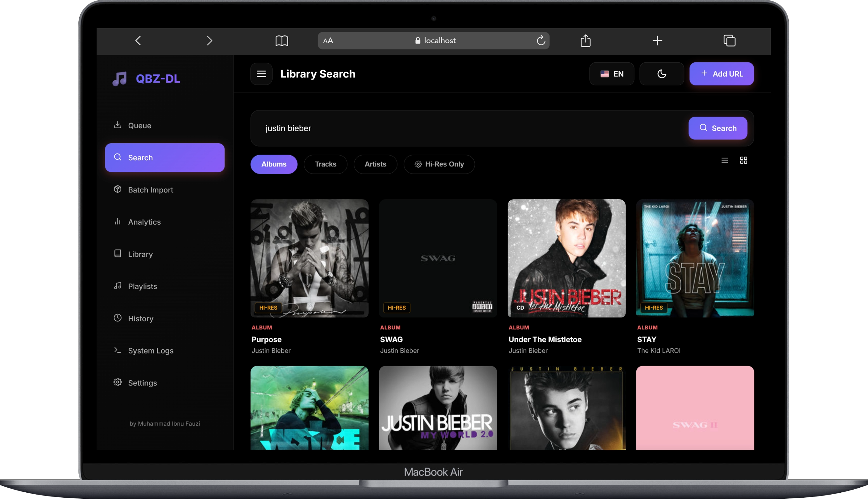Show the browser tabs overview
Image resolution: width=868 pixels, height=499 pixels.
point(730,40)
